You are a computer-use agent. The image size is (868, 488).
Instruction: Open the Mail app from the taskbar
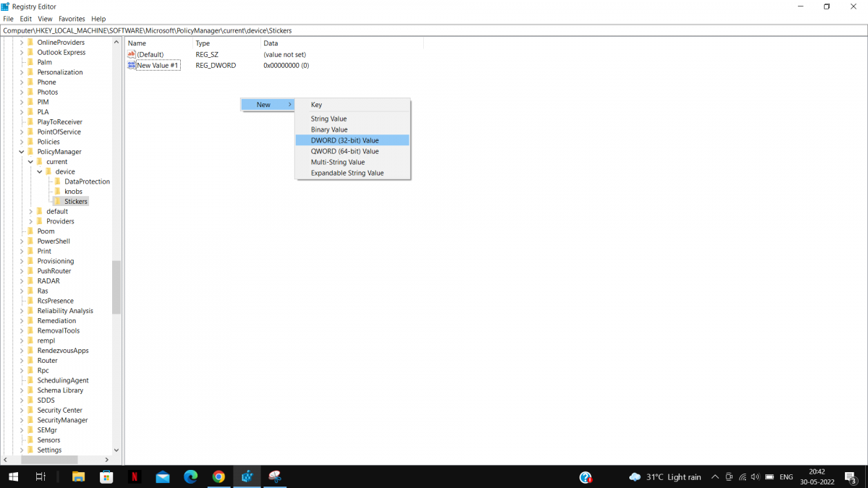[162, 476]
